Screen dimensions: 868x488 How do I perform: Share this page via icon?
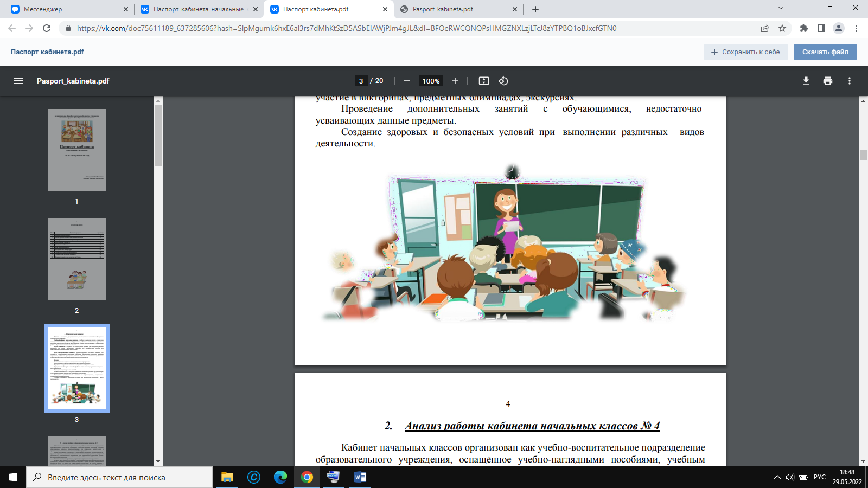pyautogui.click(x=765, y=28)
